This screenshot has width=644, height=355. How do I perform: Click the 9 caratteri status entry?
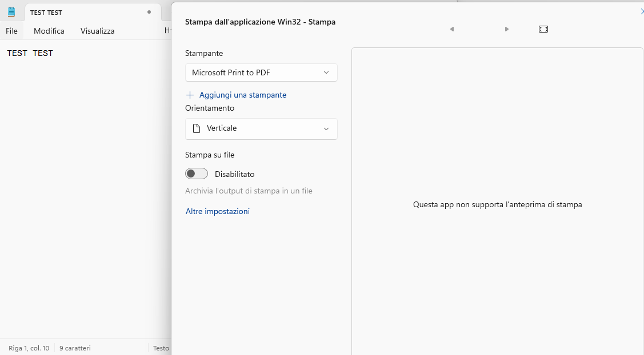click(75, 348)
